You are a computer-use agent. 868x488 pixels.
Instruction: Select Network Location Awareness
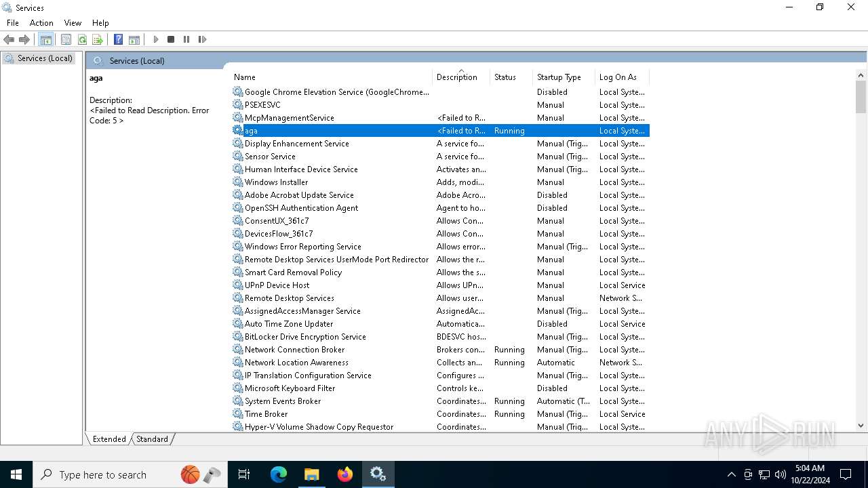(x=440, y=363)
